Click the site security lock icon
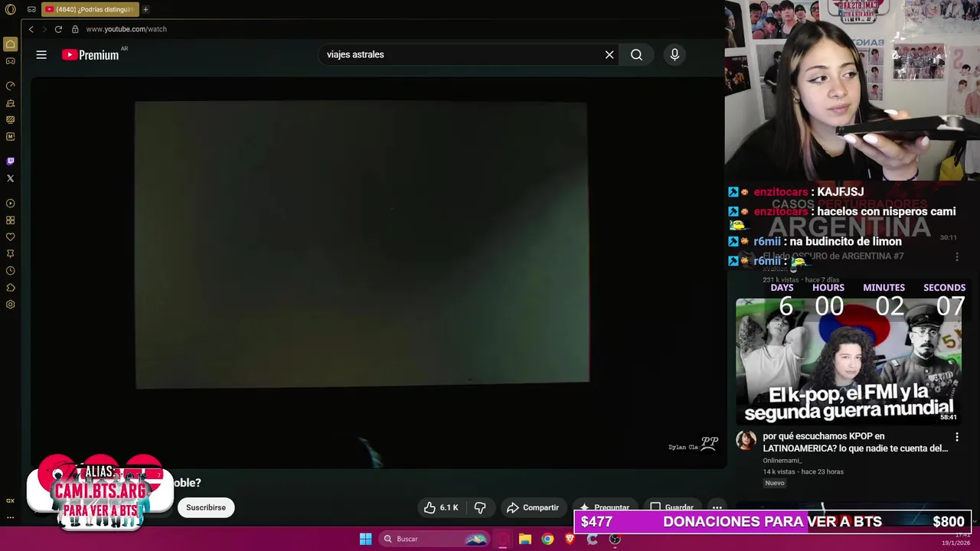Screen dimensions: 980x551 (75, 29)
